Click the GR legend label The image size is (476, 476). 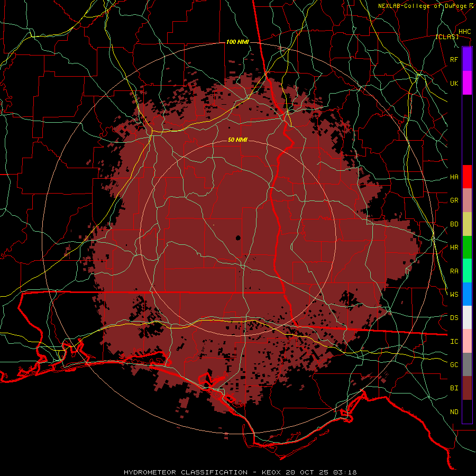[x=454, y=200]
